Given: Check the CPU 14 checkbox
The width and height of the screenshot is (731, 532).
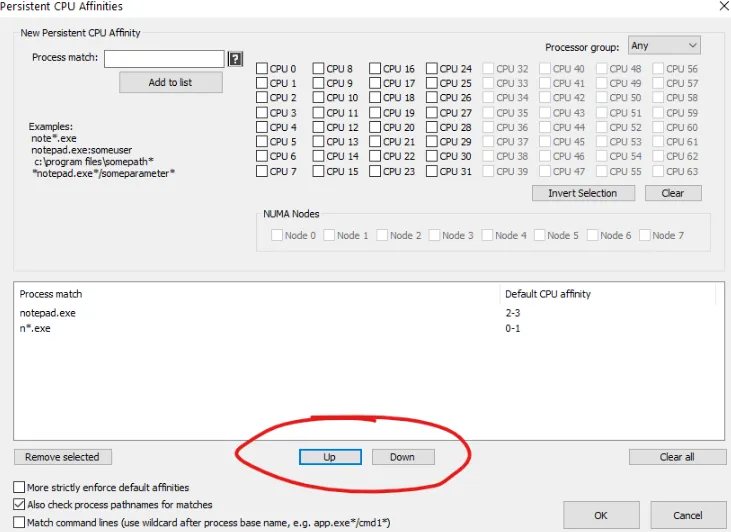Looking at the screenshot, I should pos(318,156).
